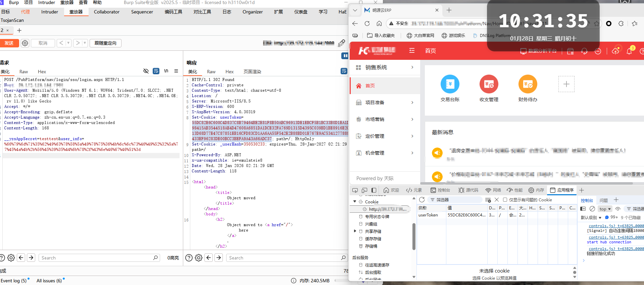Image resolution: width=644 pixels, height=285 pixels.
Task: Open request search settings gear
Action: tap(11, 258)
